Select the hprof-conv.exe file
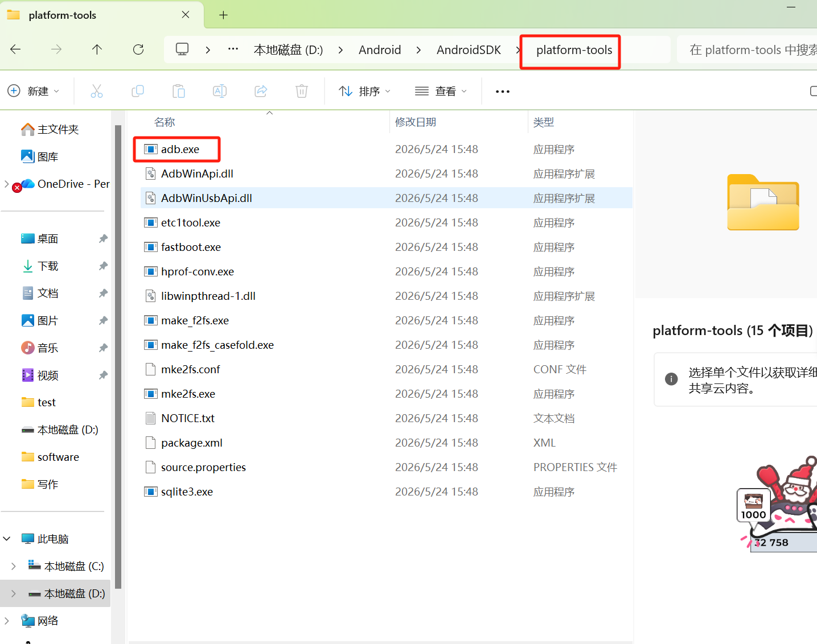Viewport: 817px width, 644px height. point(386,271)
